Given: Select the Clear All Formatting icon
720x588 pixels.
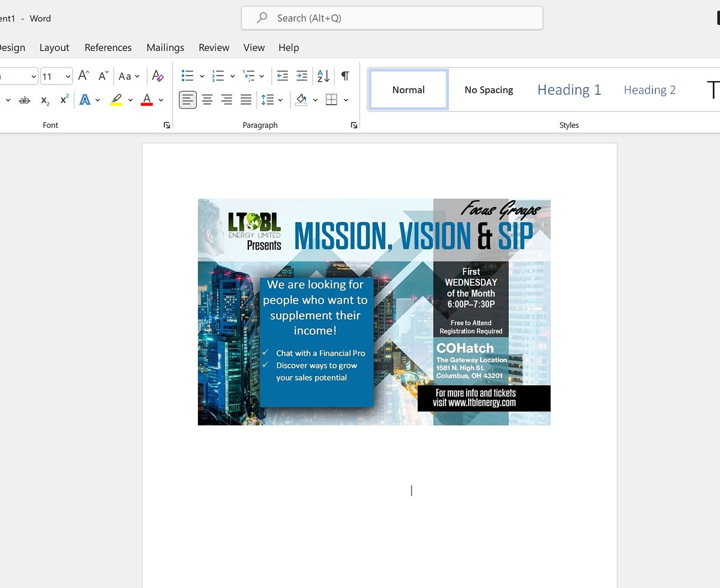Looking at the screenshot, I should pos(157,76).
